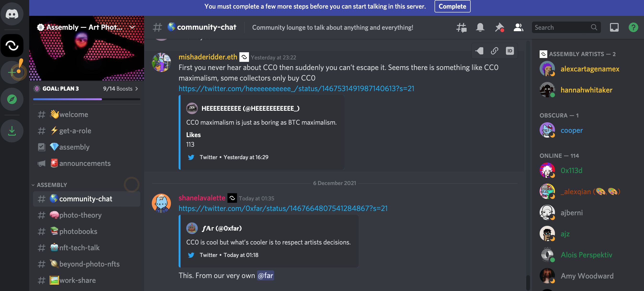The height and width of the screenshot is (291, 644).
Task: Open the announcements channel
Action: click(x=85, y=163)
